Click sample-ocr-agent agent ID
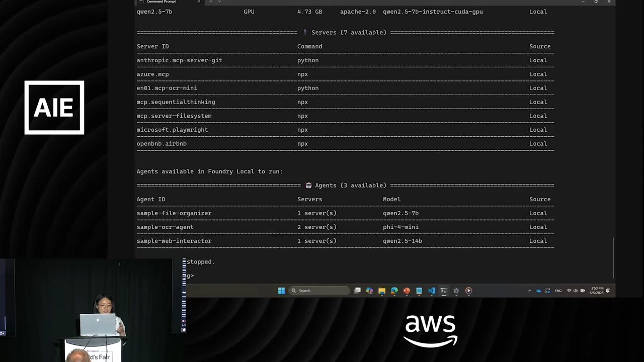The image size is (644, 362). pyautogui.click(x=165, y=227)
